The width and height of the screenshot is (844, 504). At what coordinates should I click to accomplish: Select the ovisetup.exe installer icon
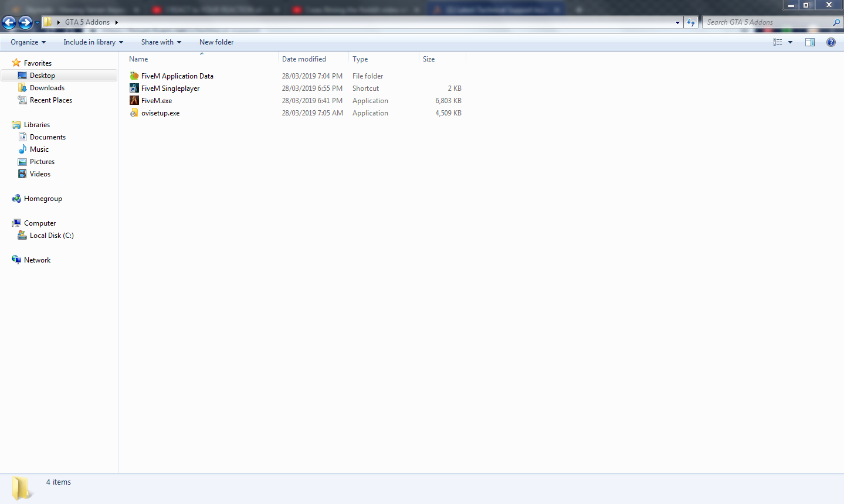click(134, 113)
